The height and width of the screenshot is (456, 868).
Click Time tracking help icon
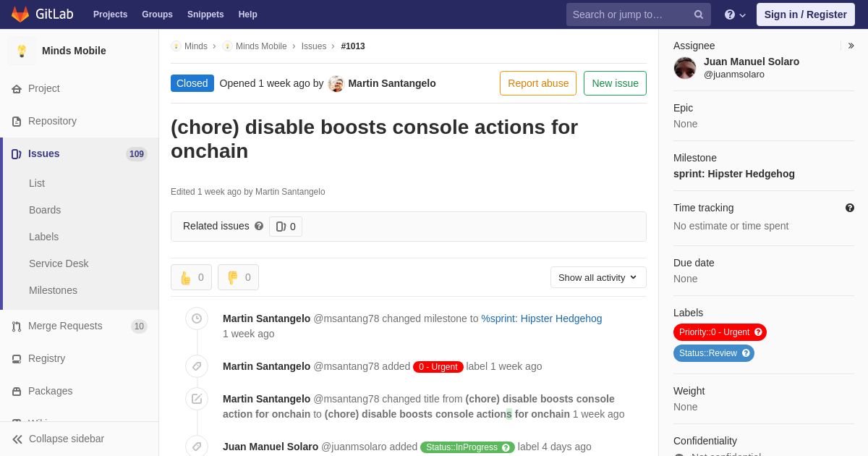pos(850,208)
